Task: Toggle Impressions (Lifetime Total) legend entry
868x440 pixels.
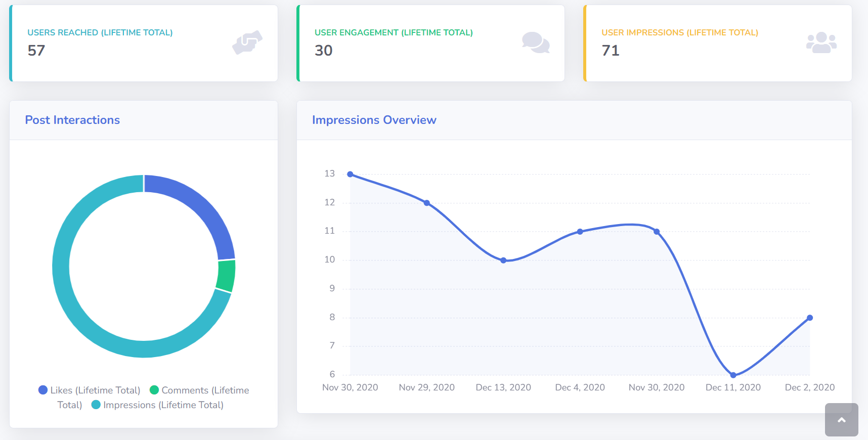Action: pyautogui.click(x=157, y=405)
